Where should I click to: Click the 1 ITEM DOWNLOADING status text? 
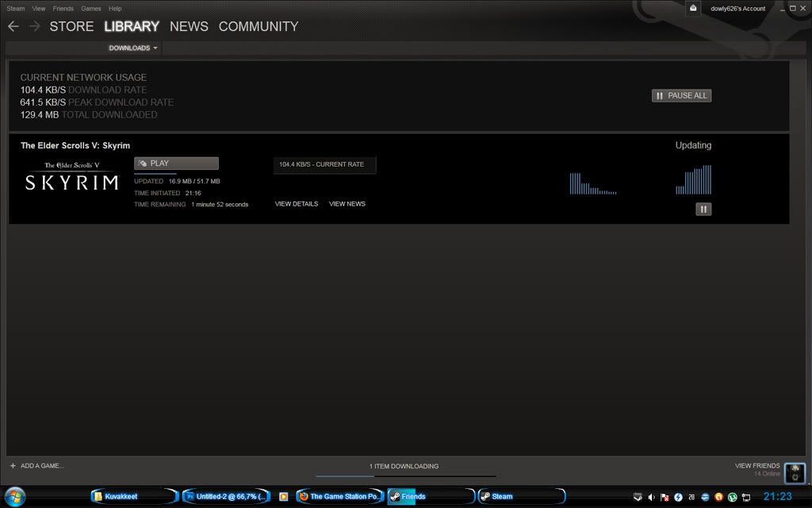pyautogui.click(x=404, y=466)
